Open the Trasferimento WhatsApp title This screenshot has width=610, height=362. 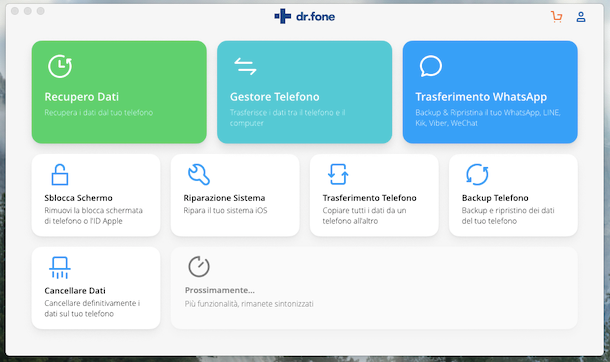(481, 97)
